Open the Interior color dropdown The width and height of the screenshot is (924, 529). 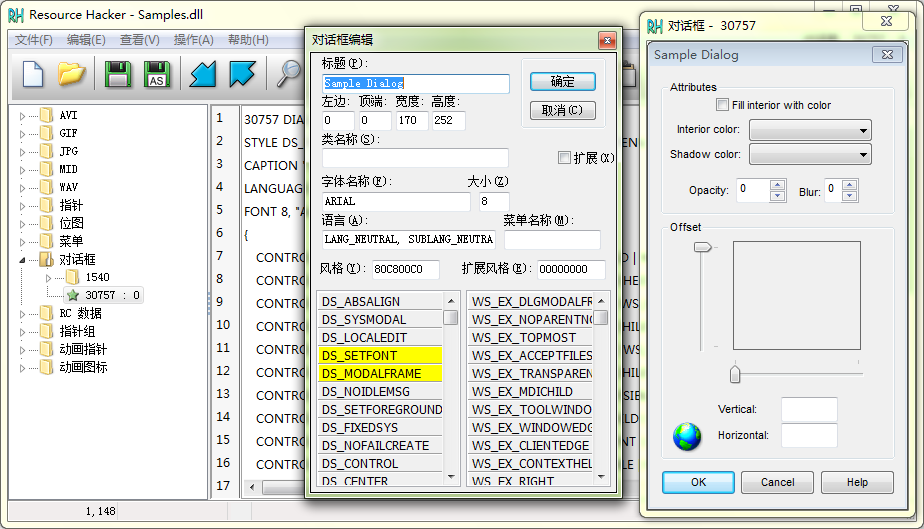pos(810,130)
